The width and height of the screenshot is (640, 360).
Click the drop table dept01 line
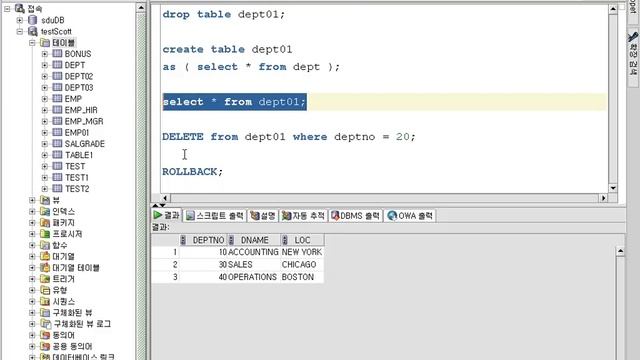click(224, 14)
